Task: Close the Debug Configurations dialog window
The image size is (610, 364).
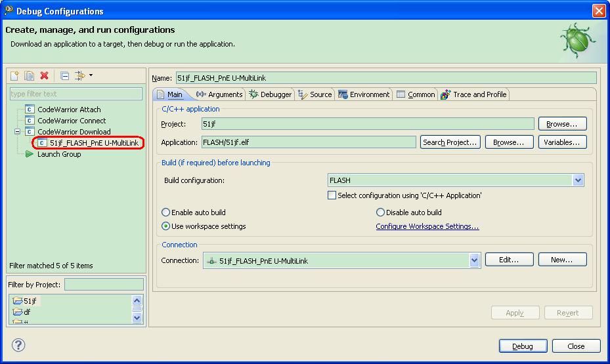Action: [599, 10]
